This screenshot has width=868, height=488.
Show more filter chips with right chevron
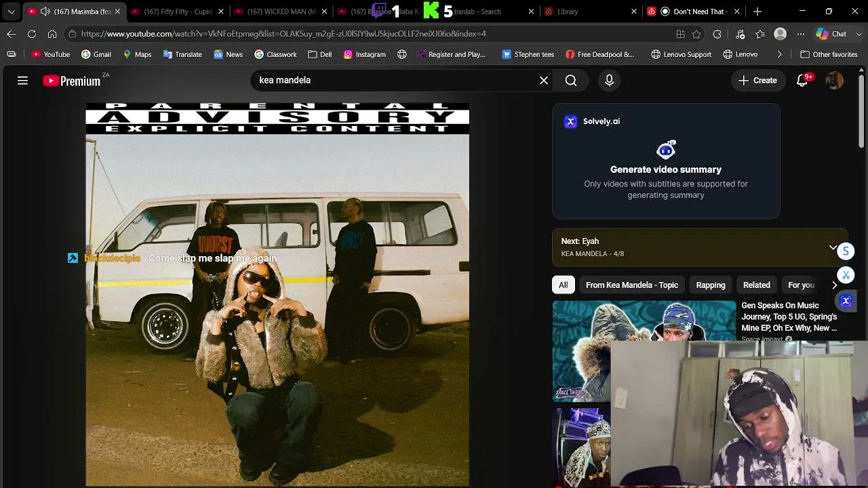pyautogui.click(x=835, y=285)
